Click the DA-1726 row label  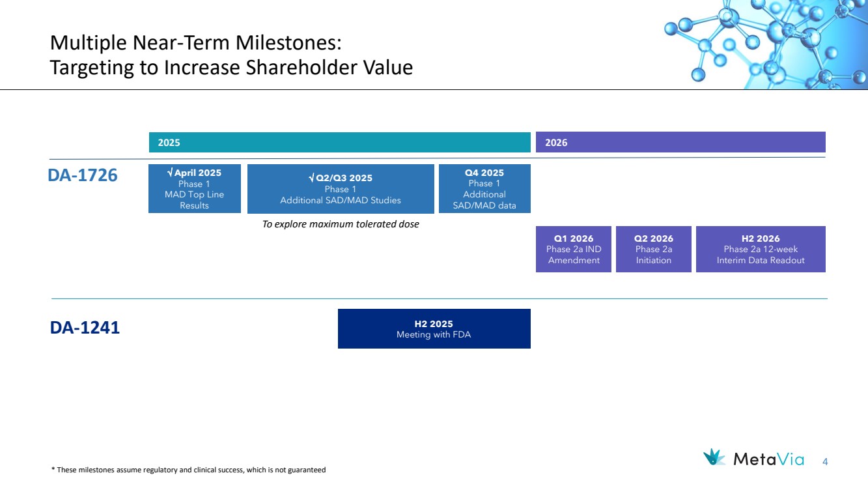[83, 175]
